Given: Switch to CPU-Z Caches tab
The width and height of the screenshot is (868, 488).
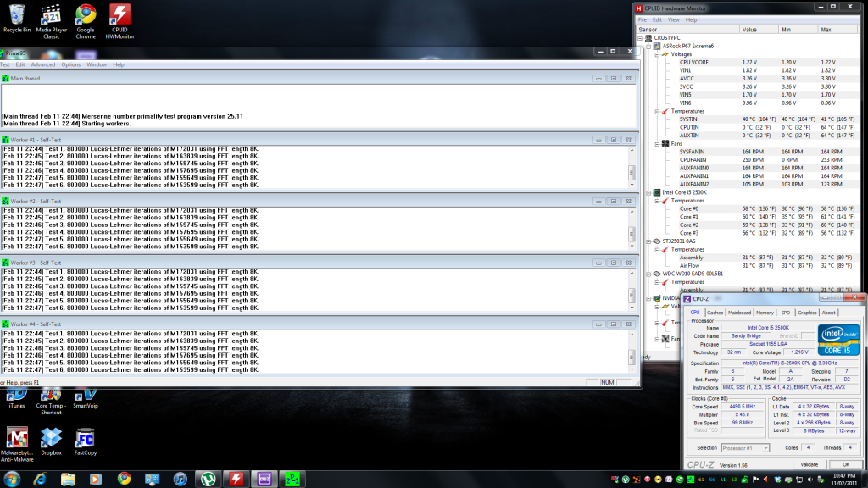Looking at the screenshot, I should pyautogui.click(x=715, y=313).
